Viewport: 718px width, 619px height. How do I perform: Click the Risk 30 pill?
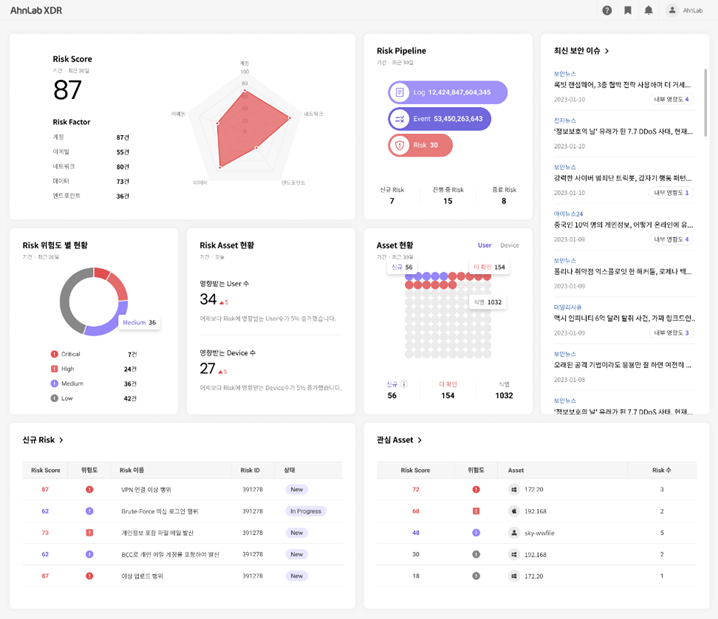pos(420,146)
